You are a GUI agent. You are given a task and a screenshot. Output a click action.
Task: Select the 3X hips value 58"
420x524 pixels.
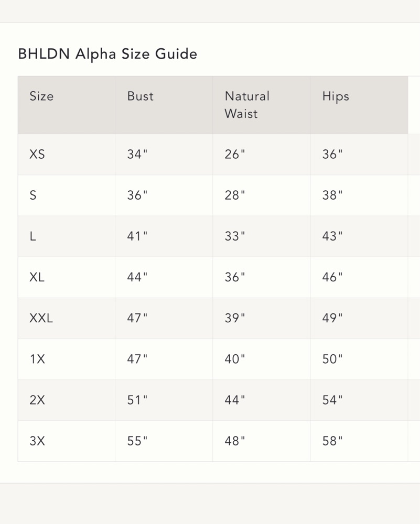coord(332,441)
